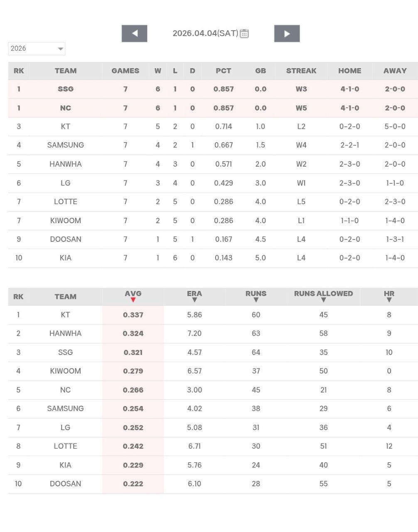Click the GAMES column header
This screenshot has height=532, width=418.
tap(125, 71)
